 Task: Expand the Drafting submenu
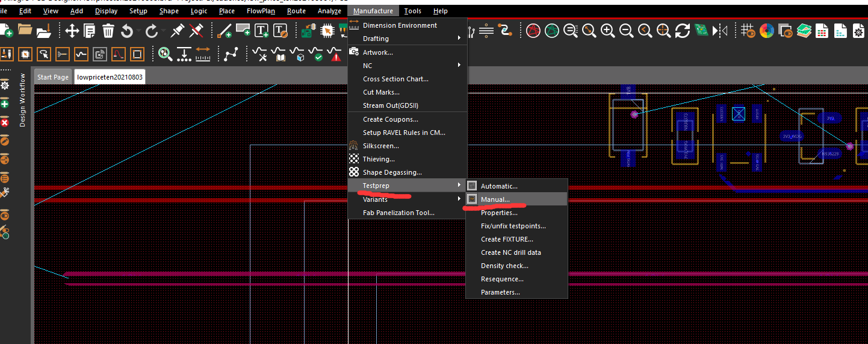pos(408,39)
